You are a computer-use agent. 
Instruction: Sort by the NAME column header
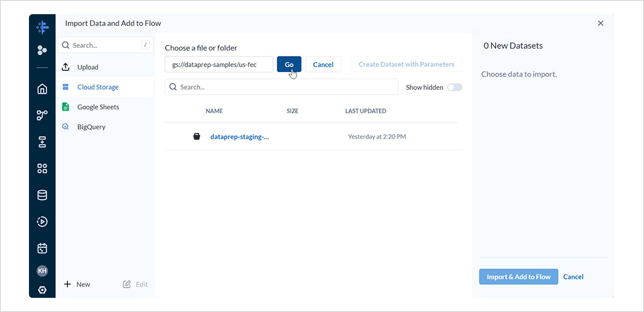214,111
